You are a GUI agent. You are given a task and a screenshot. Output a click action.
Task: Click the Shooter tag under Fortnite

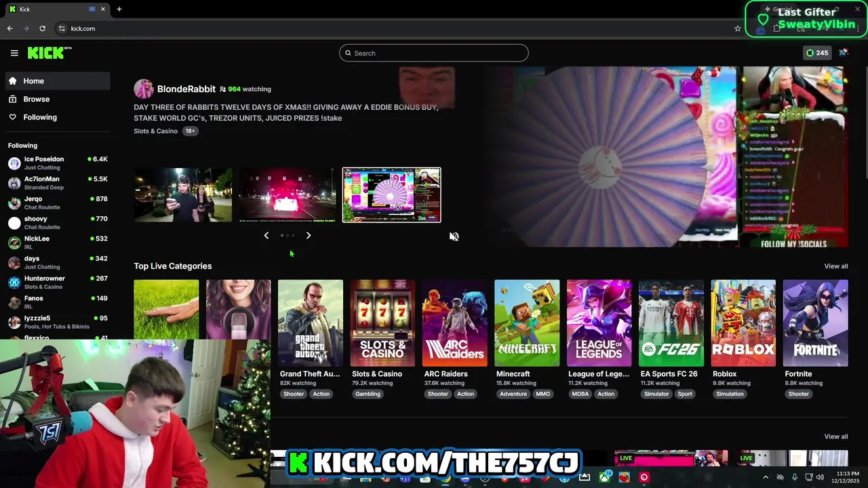[x=799, y=394]
